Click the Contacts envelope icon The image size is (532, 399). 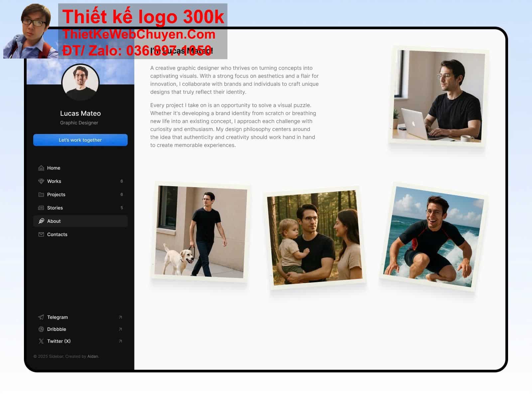pos(41,234)
